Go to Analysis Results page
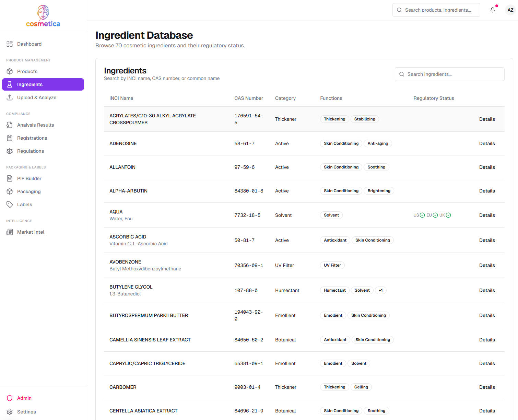Image resolution: width=518 pixels, height=420 pixels. coord(35,125)
